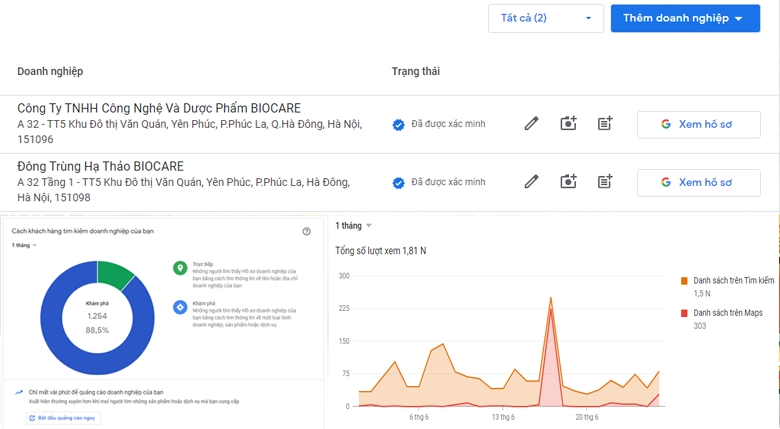Edit Đông Trùng Hạ Thảo BIOCARE with pencil

click(531, 182)
